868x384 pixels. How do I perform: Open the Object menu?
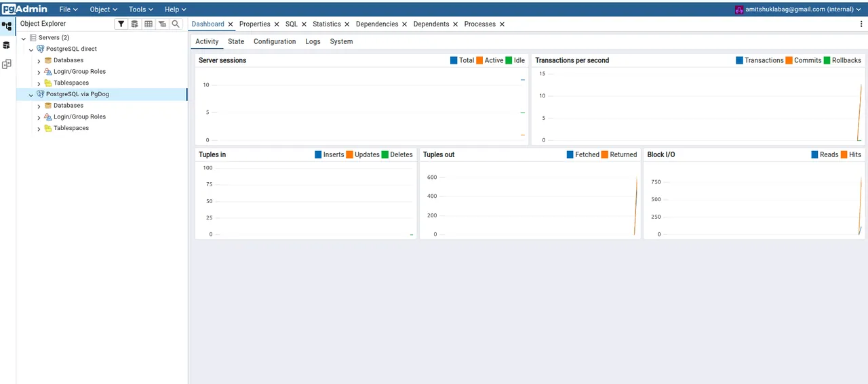pos(104,9)
